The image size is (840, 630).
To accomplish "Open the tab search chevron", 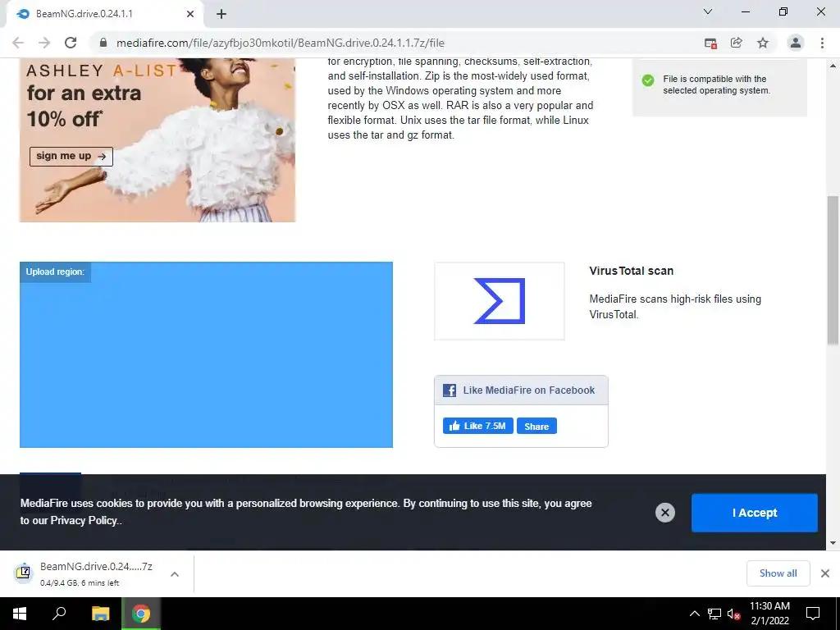I will (708, 11).
